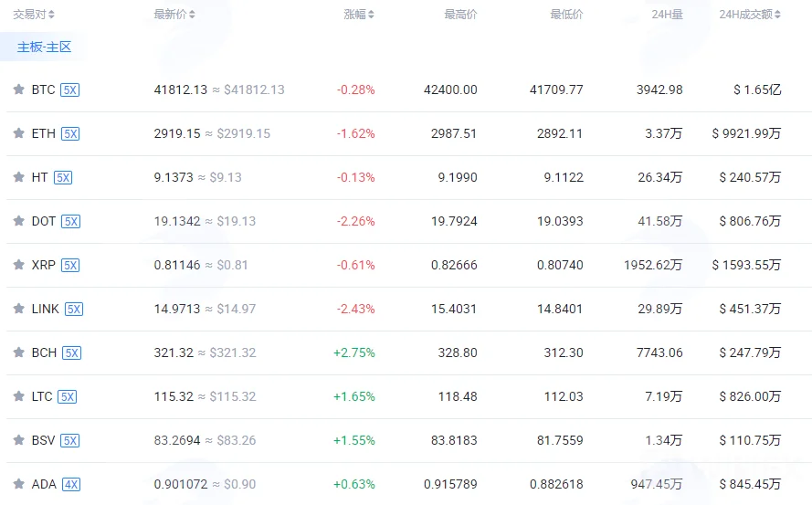Screen dimensions: 812x505
Task: Open the DOT trading pair
Action: [x=44, y=221]
